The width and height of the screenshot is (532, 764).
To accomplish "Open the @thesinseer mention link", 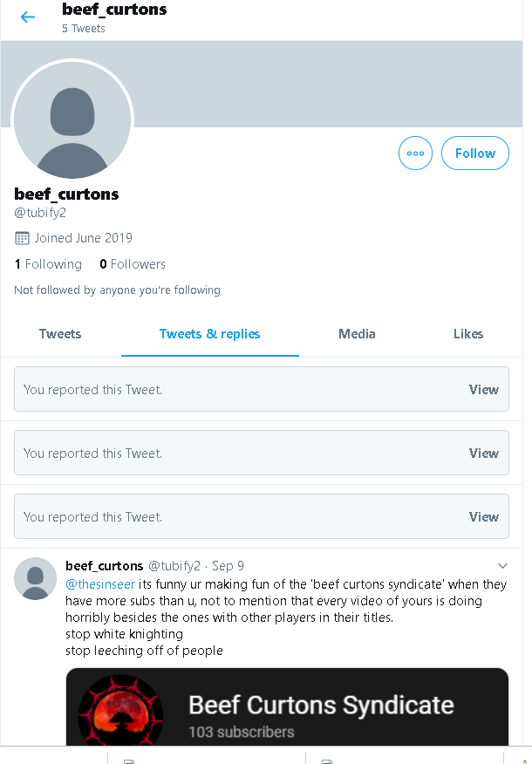I will pyautogui.click(x=100, y=584).
